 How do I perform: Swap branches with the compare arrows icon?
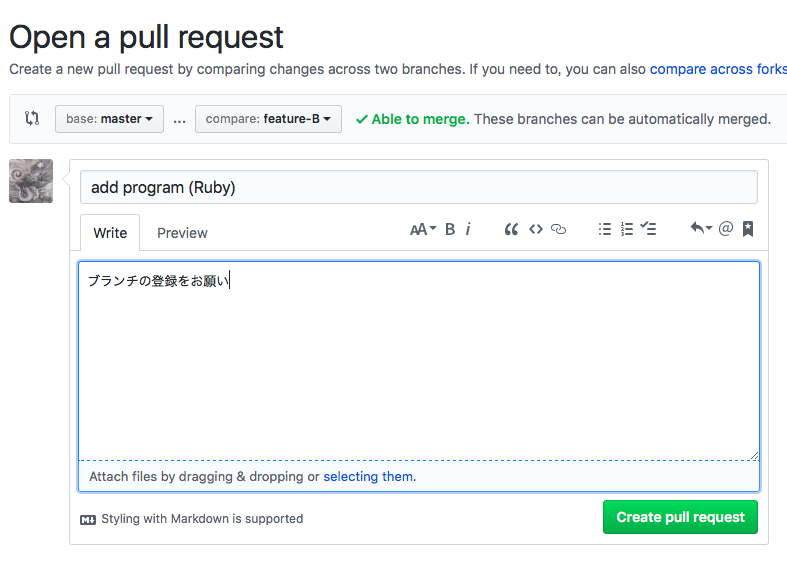(x=32, y=118)
